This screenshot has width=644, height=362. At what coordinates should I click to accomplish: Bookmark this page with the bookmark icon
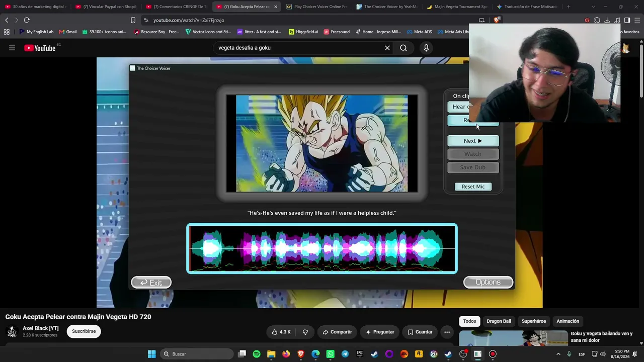pos(133,20)
